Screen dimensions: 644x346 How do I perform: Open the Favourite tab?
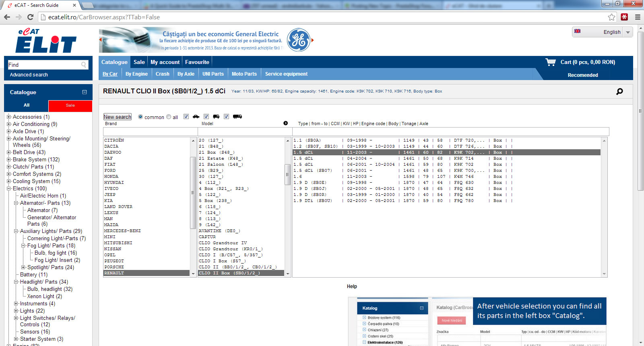[197, 62]
